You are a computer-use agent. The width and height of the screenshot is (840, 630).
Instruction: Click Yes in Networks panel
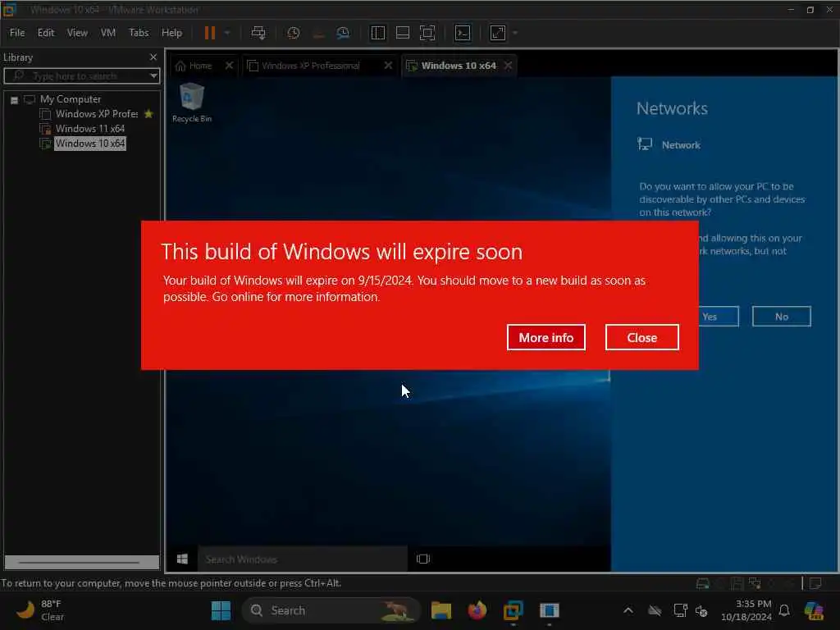(x=718, y=317)
